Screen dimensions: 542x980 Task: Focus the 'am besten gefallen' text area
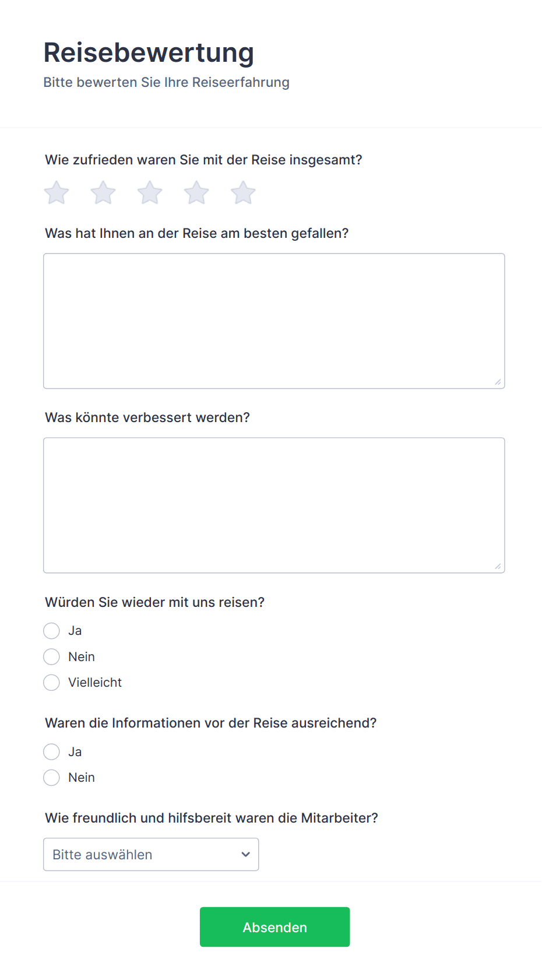pyautogui.click(x=274, y=321)
